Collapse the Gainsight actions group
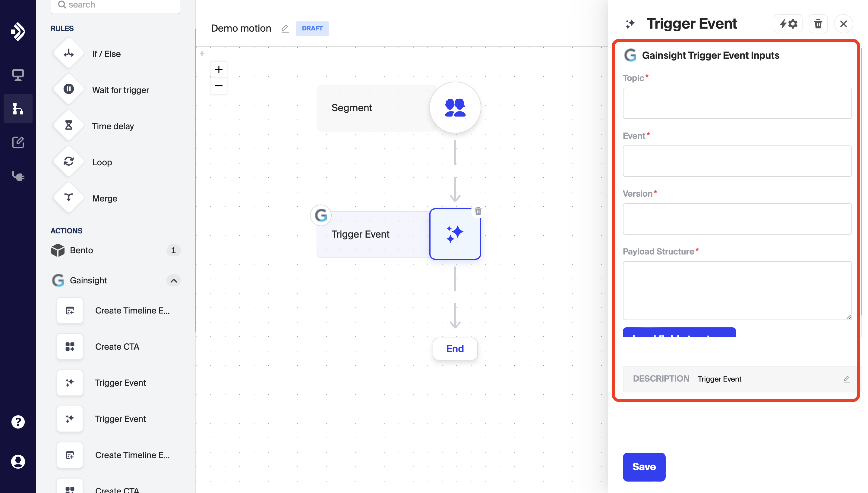 (173, 280)
